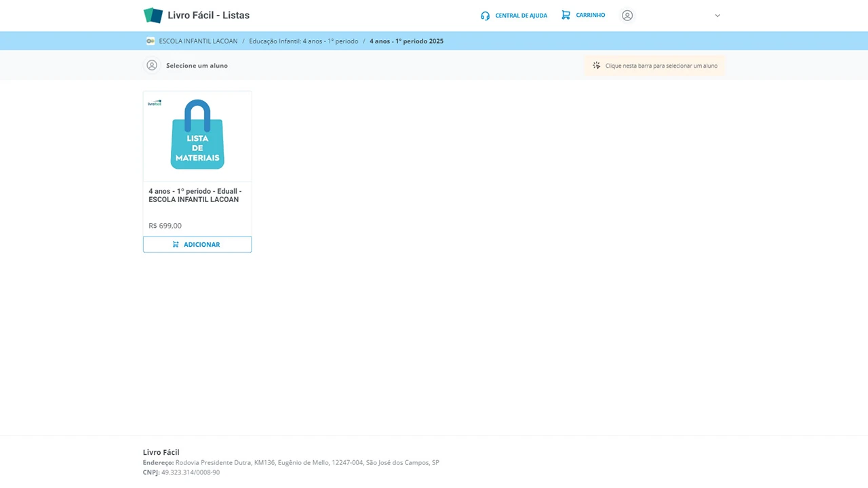Click the pointer icon in the hint box

pyautogui.click(x=597, y=66)
